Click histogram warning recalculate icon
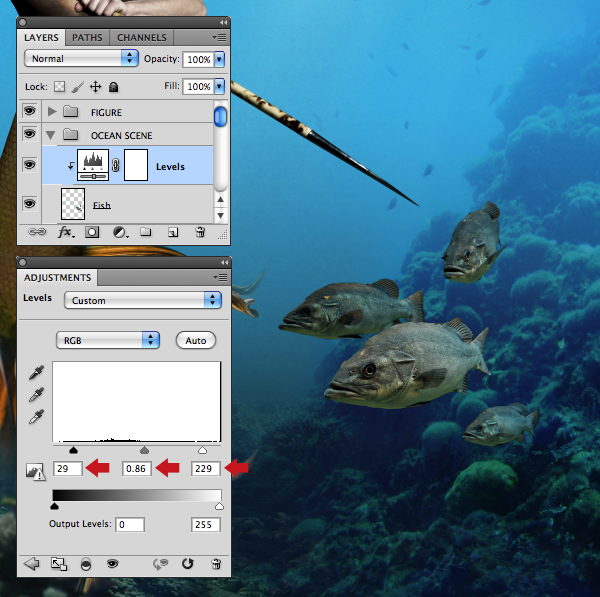600x597 pixels. coord(36,471)
